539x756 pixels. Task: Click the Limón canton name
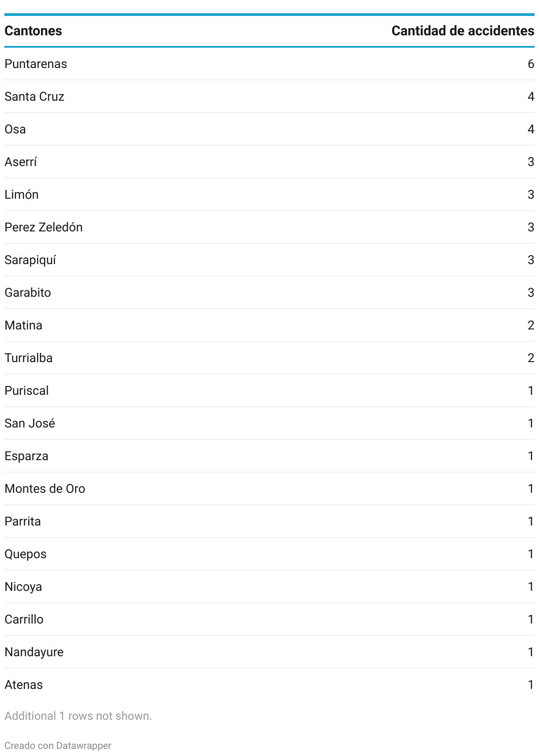(22, 195)
